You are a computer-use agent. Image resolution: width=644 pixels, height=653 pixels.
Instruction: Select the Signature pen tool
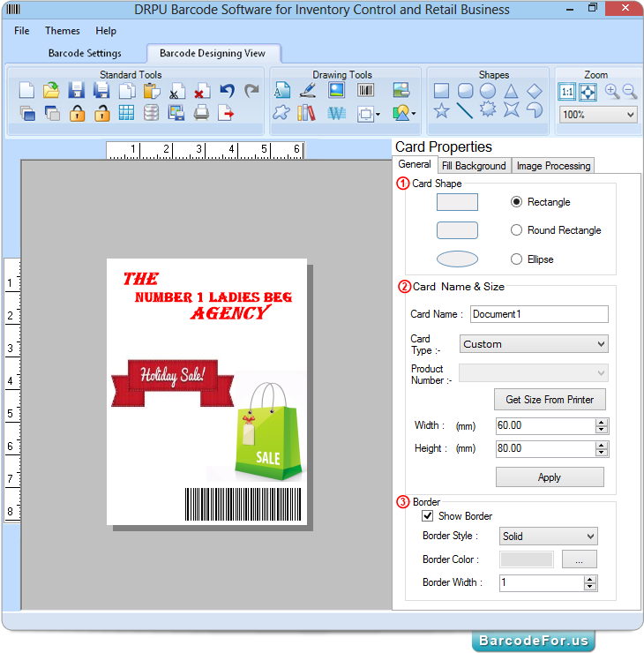pyautogui.click(x=308, y=90)
